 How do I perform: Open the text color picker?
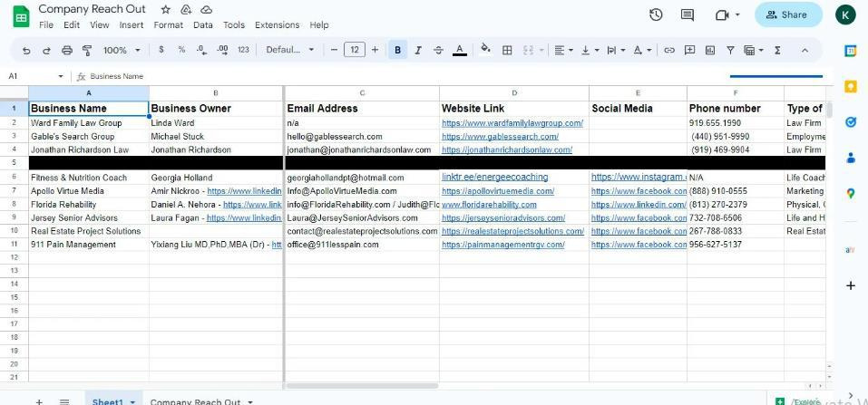[459, 50]
